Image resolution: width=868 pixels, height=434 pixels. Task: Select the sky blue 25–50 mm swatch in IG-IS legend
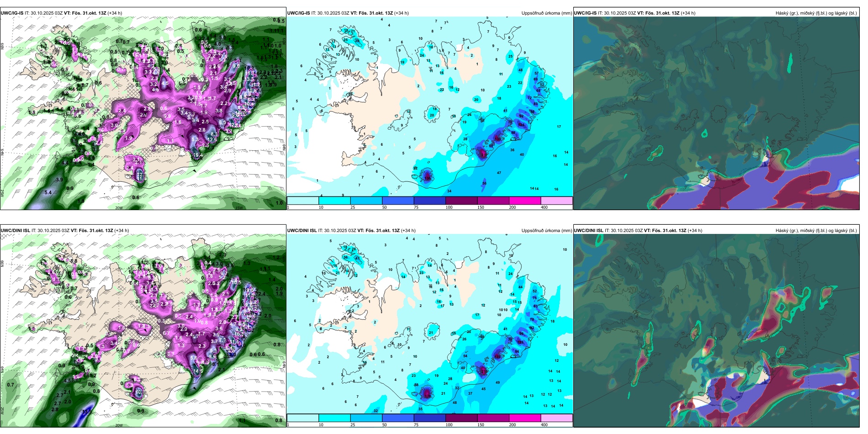click(366, 201)
